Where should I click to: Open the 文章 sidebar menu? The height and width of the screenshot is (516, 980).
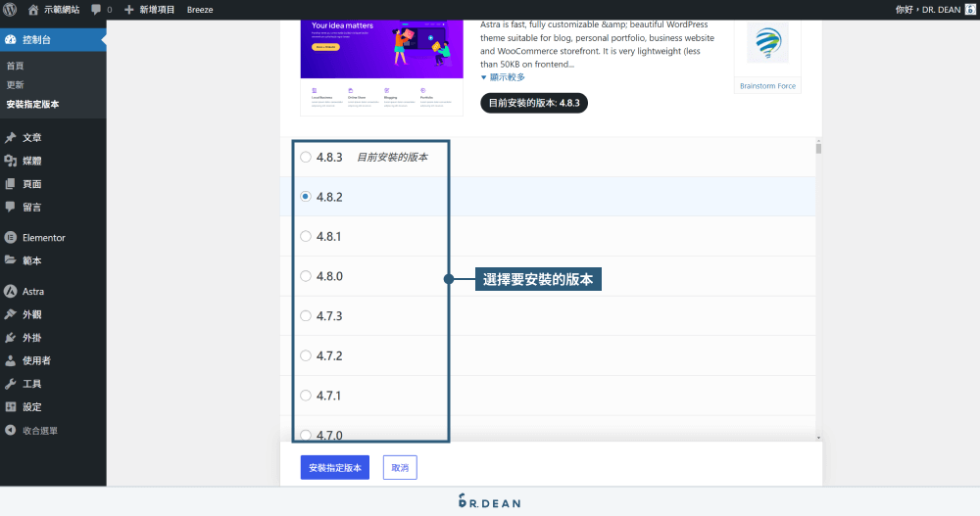[53, 137]
